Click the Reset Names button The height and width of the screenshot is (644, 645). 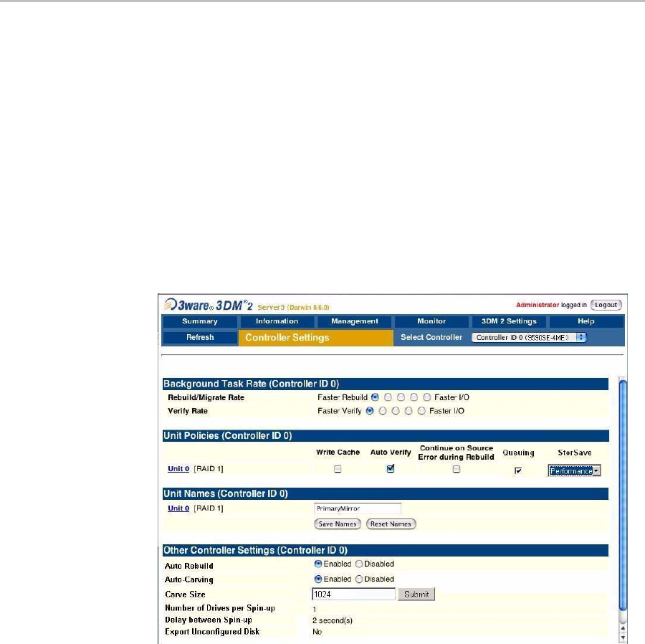point(391,524)
